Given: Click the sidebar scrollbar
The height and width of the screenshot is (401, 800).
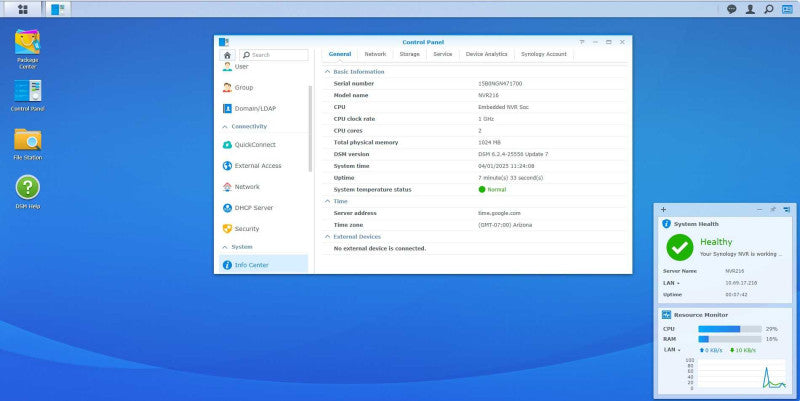Looking at the screenshot, I should tap(310, 129).
